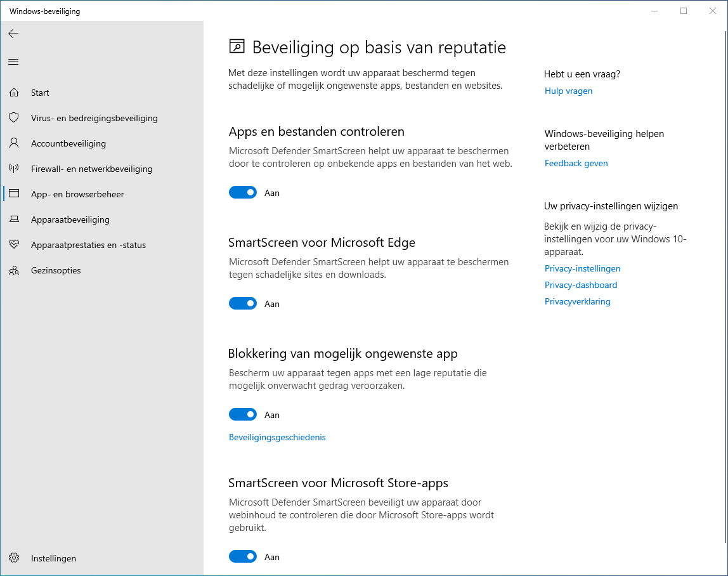Click the Start home icon
Image resolution: width=728 pixels, height=576 pixels.
[x=14, y=93]
